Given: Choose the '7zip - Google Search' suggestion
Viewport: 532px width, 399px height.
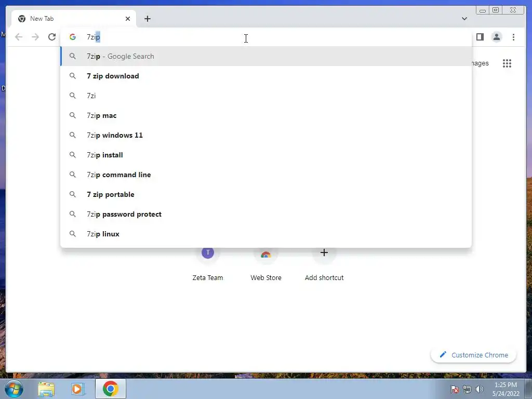Looking at the screenshot, I should coord(266,56).
